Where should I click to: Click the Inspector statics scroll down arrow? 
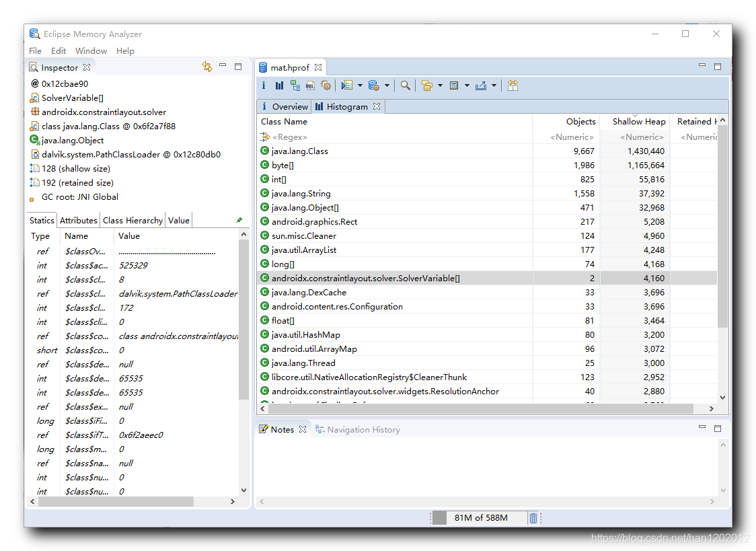(x=243, y=490)
